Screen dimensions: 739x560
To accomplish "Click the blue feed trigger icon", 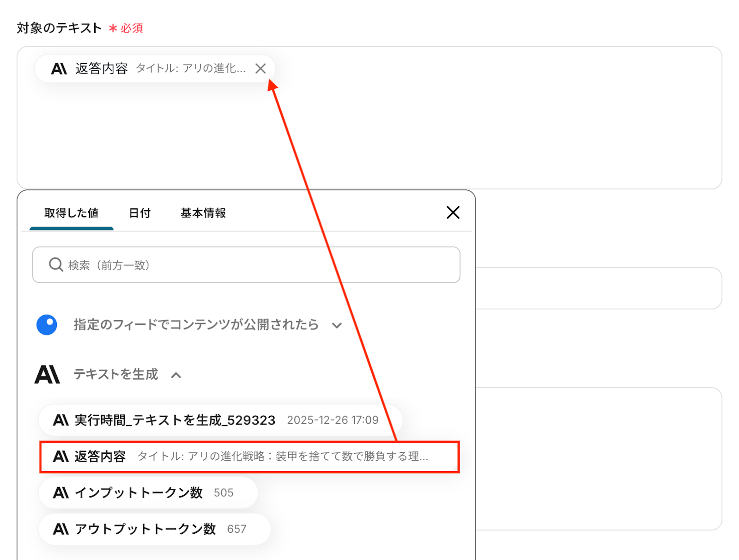I will point(47,325).
